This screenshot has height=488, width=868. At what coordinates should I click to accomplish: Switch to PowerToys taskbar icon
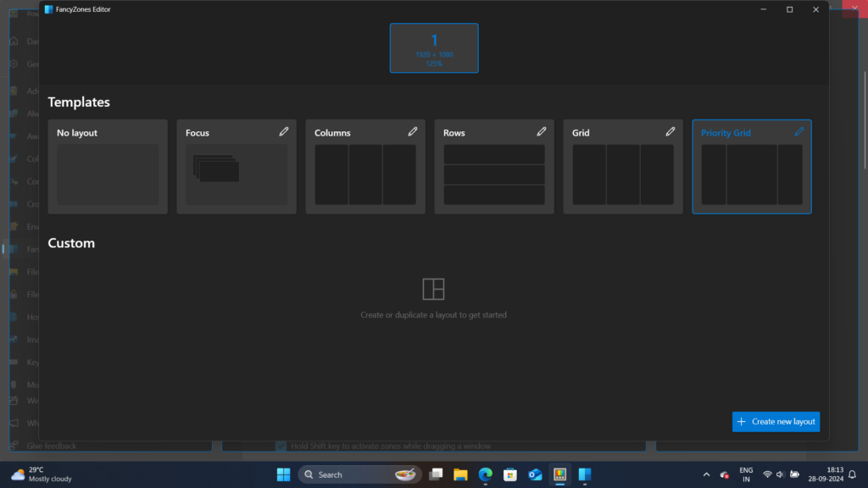pos(559,474)
